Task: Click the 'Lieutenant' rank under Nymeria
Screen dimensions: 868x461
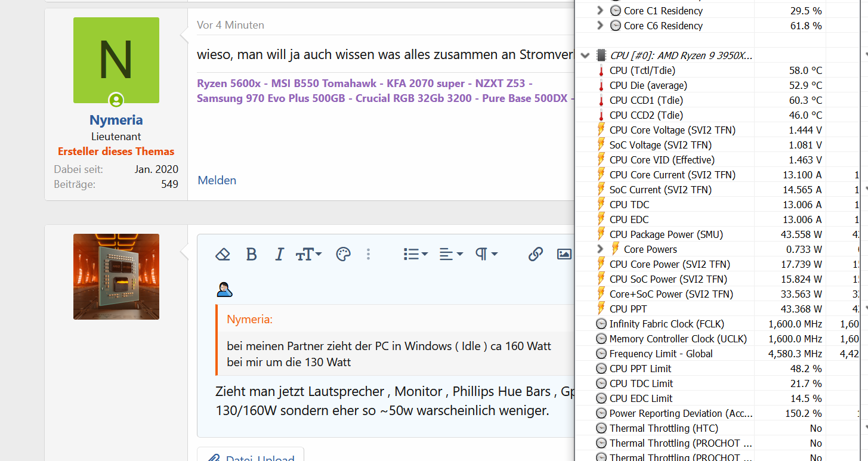Action: point(116,137)
